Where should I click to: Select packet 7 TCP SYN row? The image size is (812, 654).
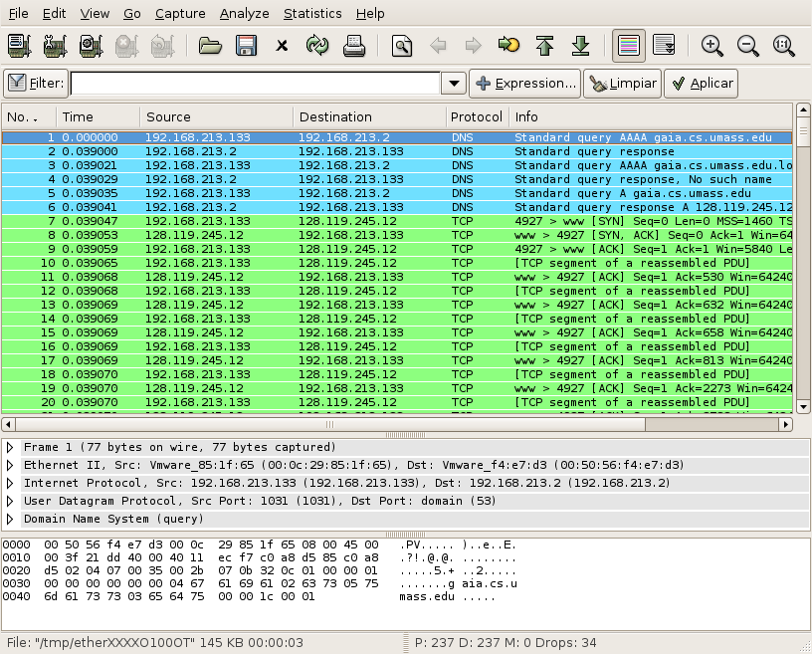(397, 221)
